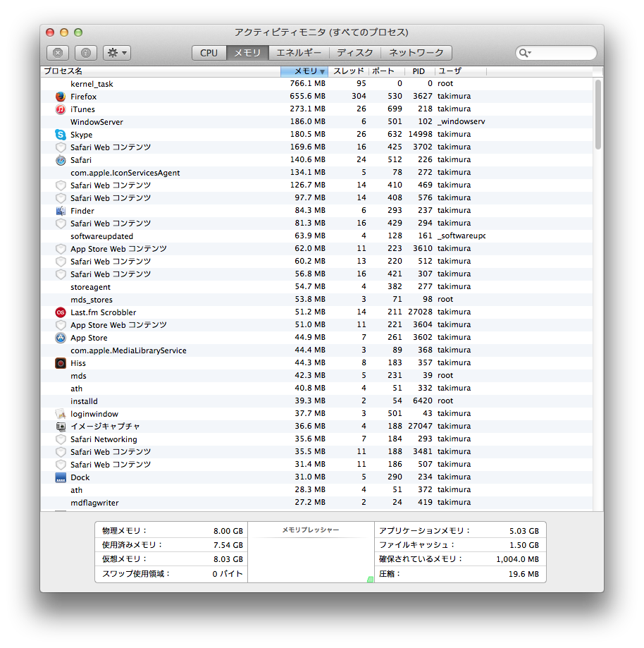The width and height of the screenshot is (644, 648).
Task: Select the softwareupdated process
Action: point(316,236)
